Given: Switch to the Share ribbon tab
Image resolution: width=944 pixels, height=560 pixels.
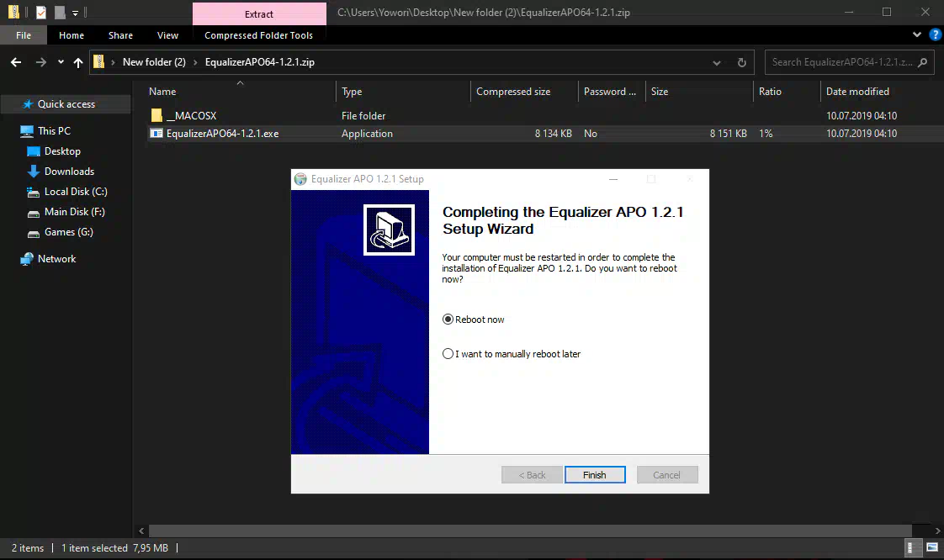Looking at the screenshot, I should pos(120,35).
